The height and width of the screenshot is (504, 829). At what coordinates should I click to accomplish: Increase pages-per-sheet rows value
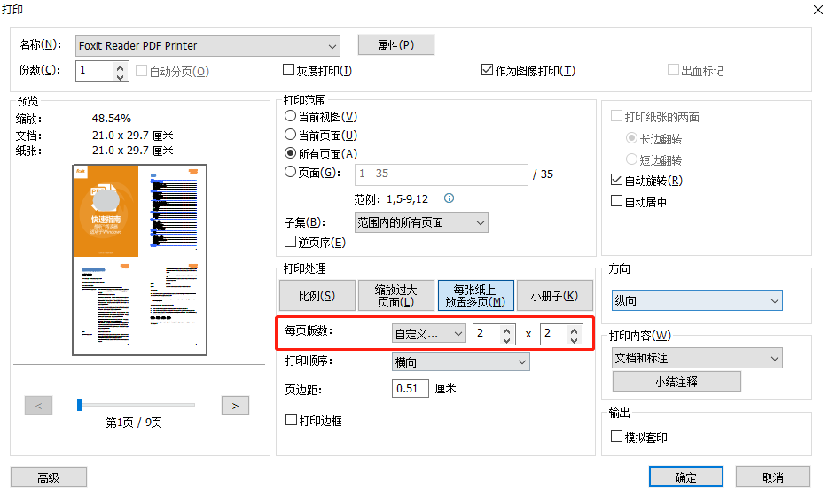[x=575, y=330]
